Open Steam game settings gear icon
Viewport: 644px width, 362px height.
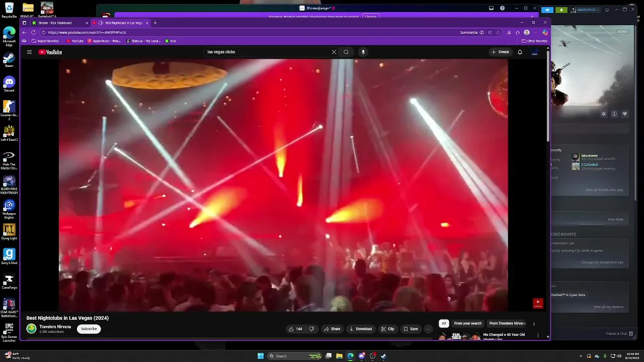tap(604, 114)
